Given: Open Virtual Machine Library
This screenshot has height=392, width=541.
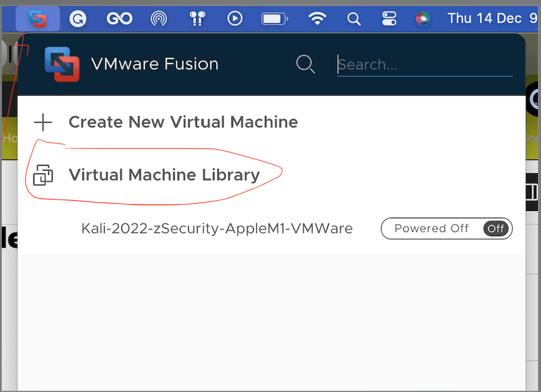Looking at the screenshot, I should 164,175.
